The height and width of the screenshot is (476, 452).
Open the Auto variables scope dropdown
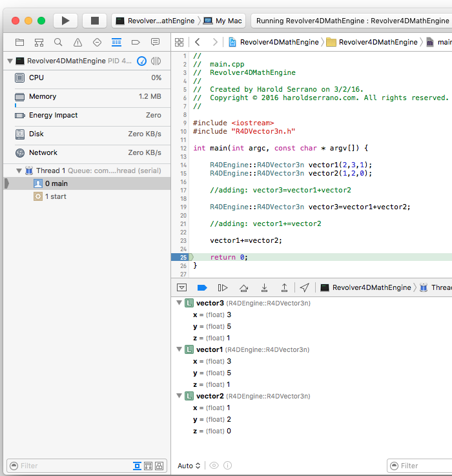(189, 466)
